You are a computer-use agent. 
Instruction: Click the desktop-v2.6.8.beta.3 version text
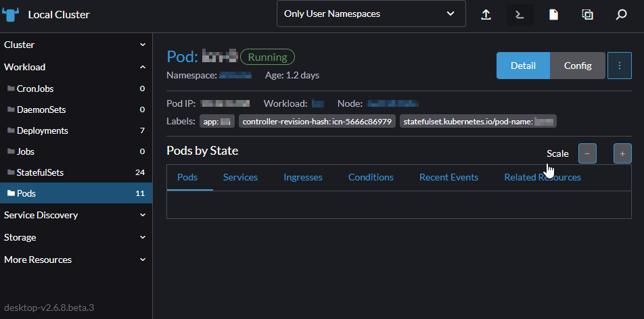coord(49,307)
